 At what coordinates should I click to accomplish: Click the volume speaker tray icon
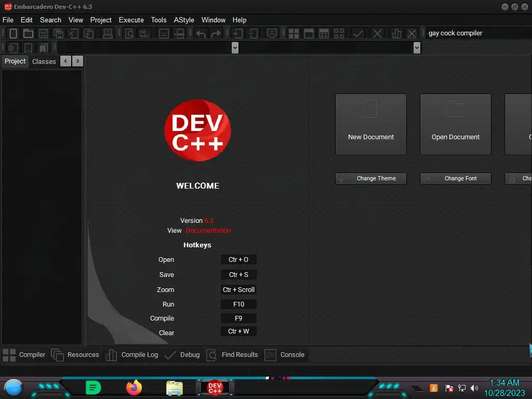(474, 388)
